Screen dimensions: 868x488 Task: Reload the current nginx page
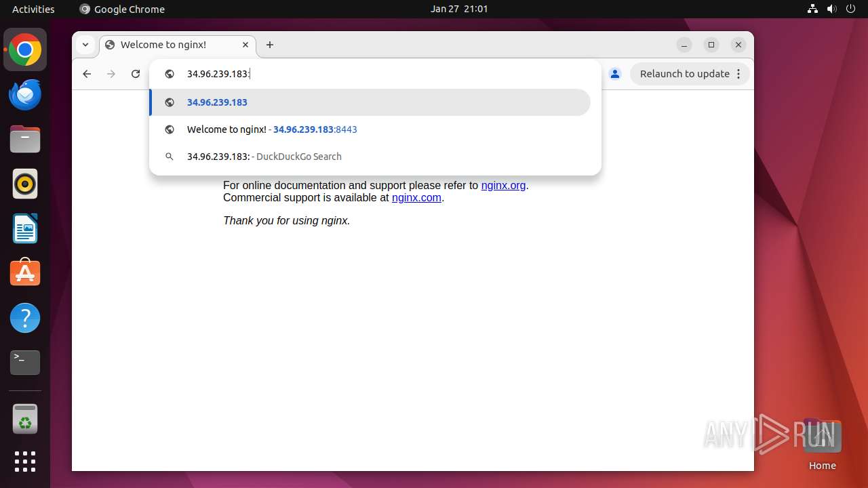pyautogui.click(x=136, y=74)
